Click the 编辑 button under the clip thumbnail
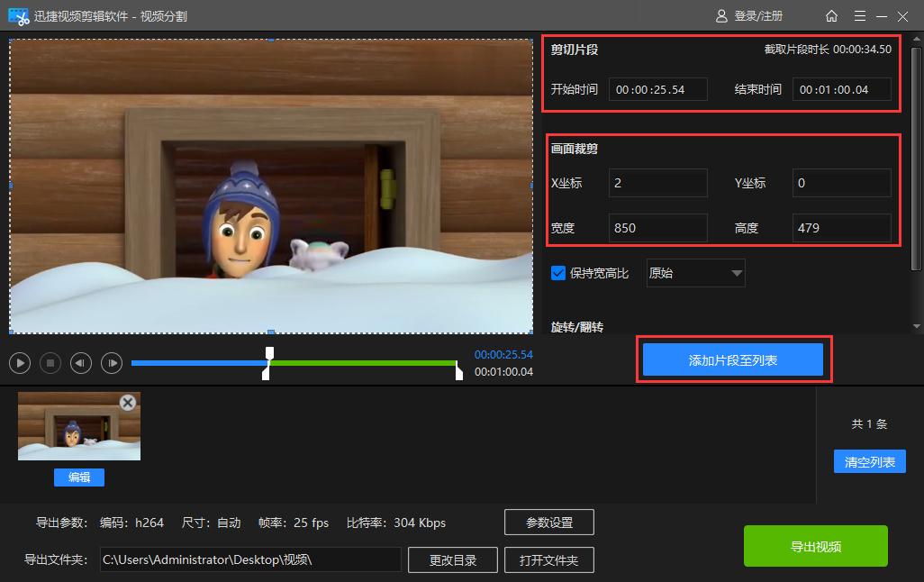The width and height of the screenshot is (924, 582). [78, 477]
